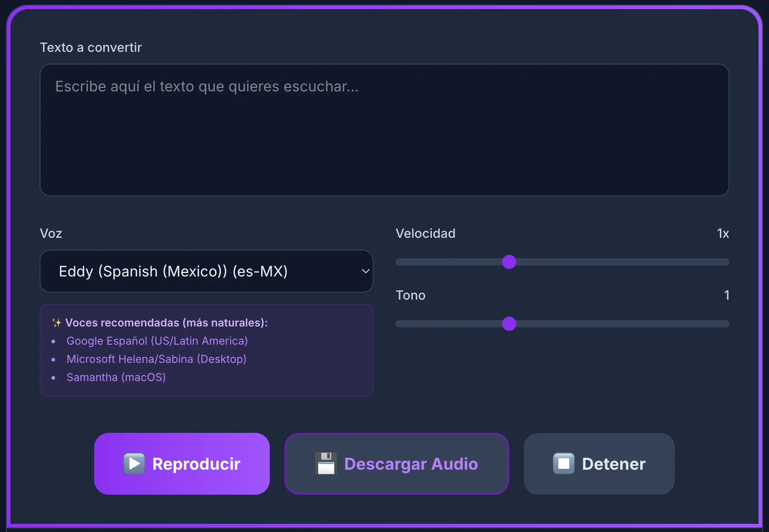Click the Tono value showing 1
The height and width of the screenshot is (532, 769).
726,295
